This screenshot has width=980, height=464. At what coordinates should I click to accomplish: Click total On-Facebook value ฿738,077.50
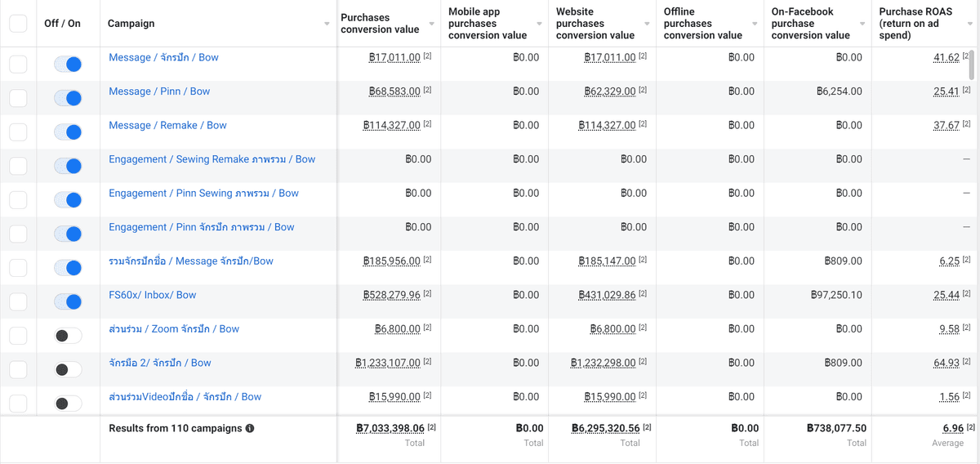836,428
